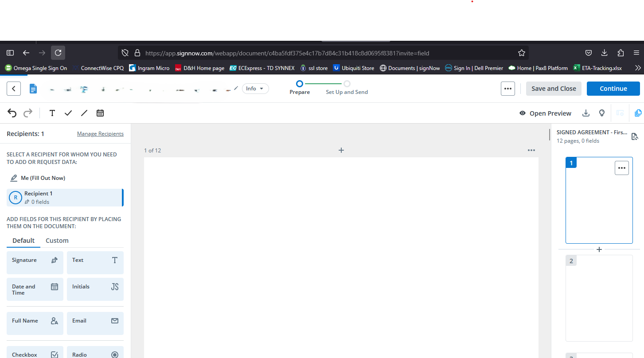Select the Text tool in the top toolbar

52,113
